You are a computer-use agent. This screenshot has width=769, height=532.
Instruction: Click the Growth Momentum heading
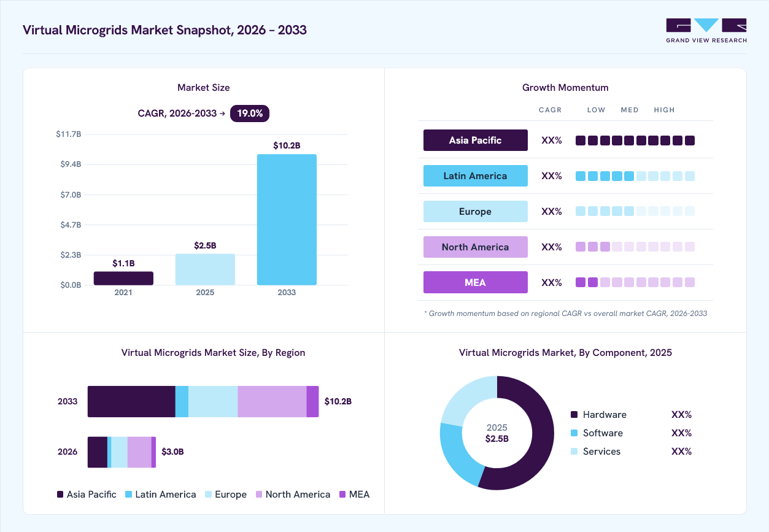565,88
